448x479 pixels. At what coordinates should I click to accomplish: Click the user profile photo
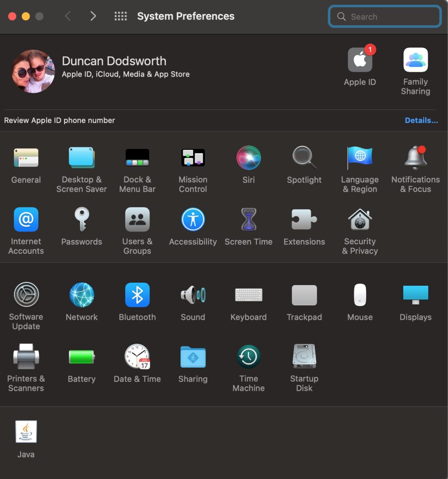[34, 71]
